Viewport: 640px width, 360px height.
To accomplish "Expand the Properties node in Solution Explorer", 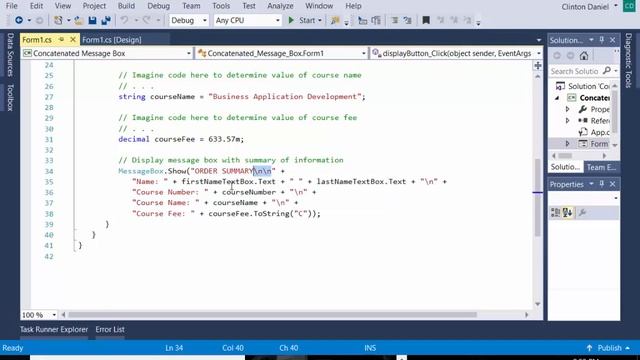I will [567, 109].
